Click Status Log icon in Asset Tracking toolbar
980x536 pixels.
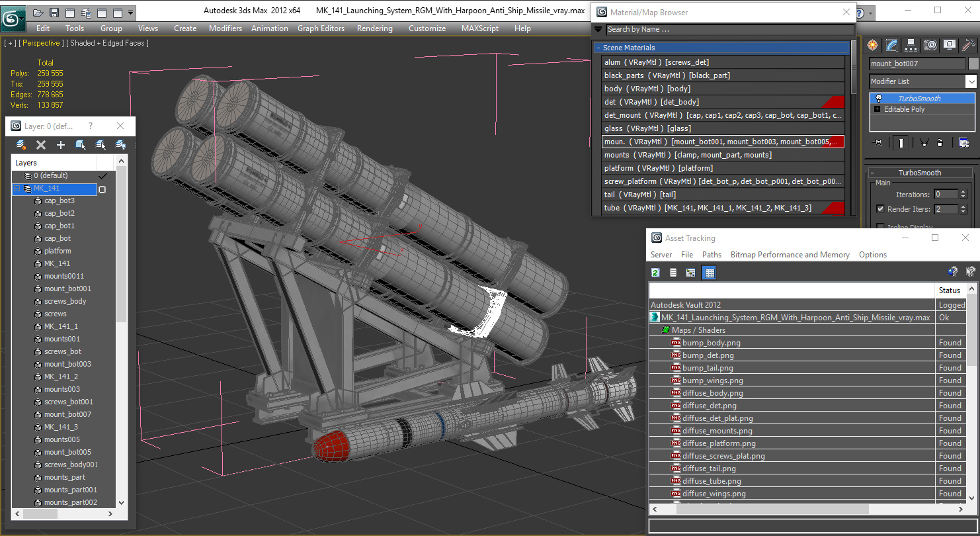673,273
